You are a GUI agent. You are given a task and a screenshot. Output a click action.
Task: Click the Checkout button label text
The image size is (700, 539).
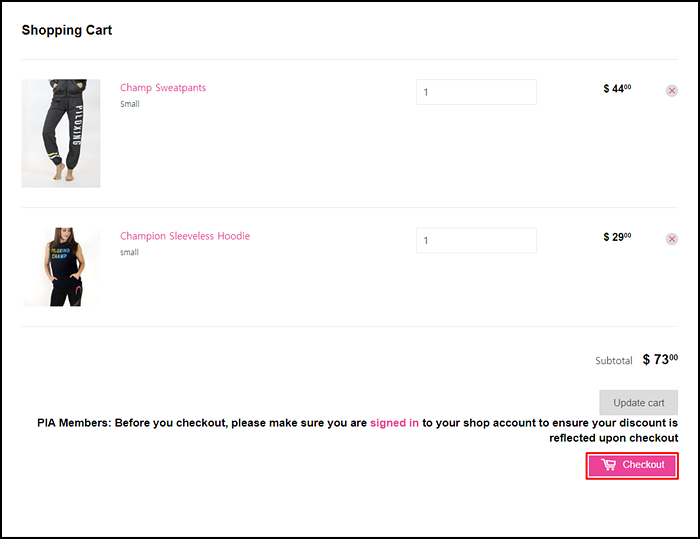[643, 465]
